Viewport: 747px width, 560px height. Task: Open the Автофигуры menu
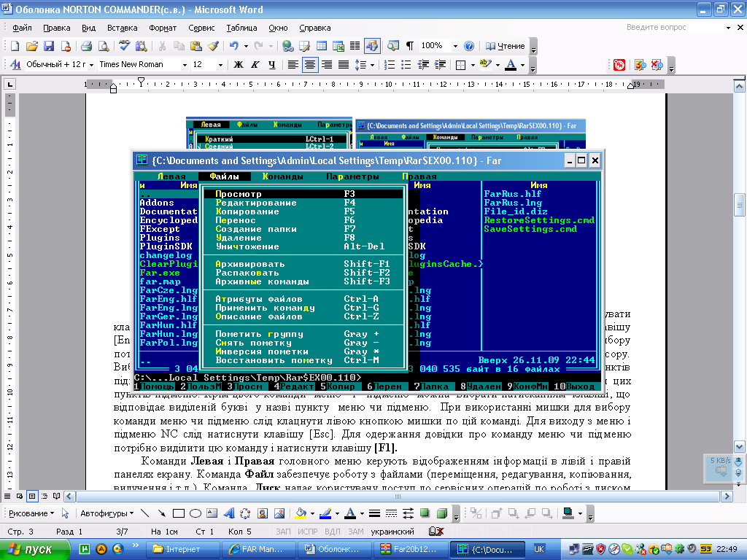tap(107, 513)
